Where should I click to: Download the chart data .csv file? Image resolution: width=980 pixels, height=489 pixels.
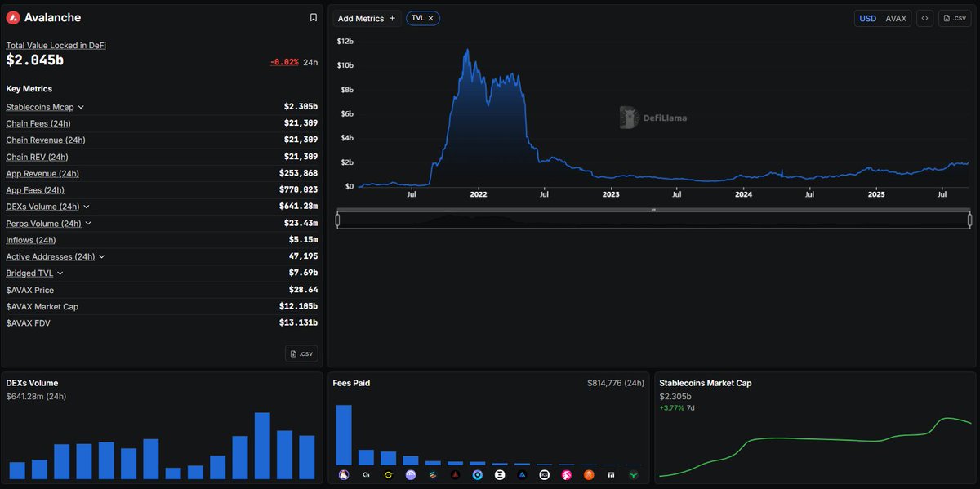point(955,18)
